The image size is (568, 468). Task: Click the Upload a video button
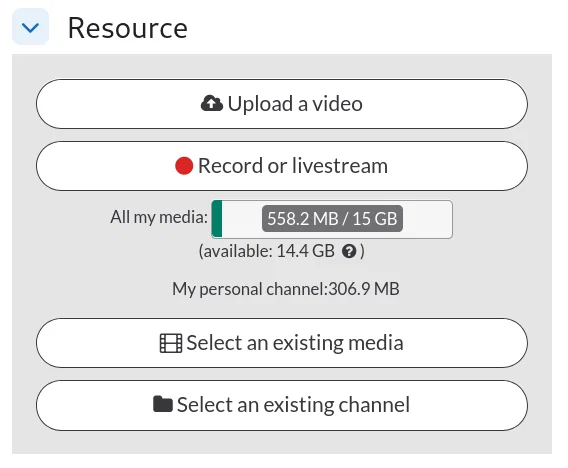click(282, 104)
